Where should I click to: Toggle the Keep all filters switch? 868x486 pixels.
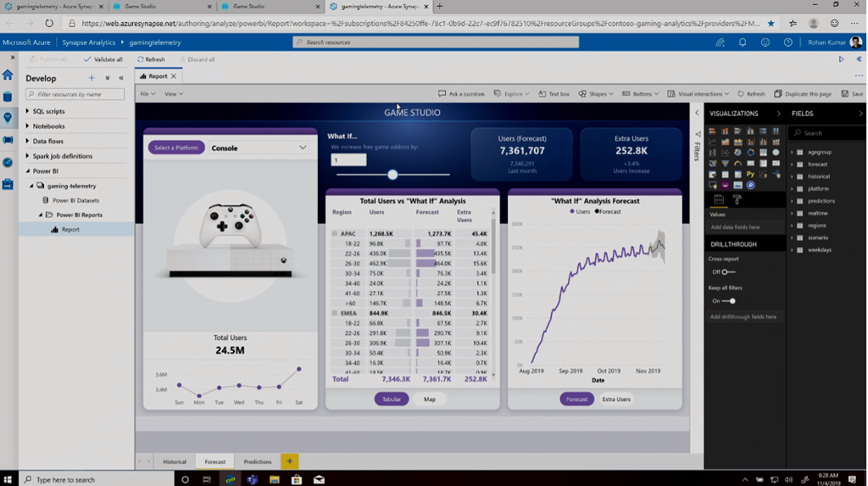coord(728,301)
